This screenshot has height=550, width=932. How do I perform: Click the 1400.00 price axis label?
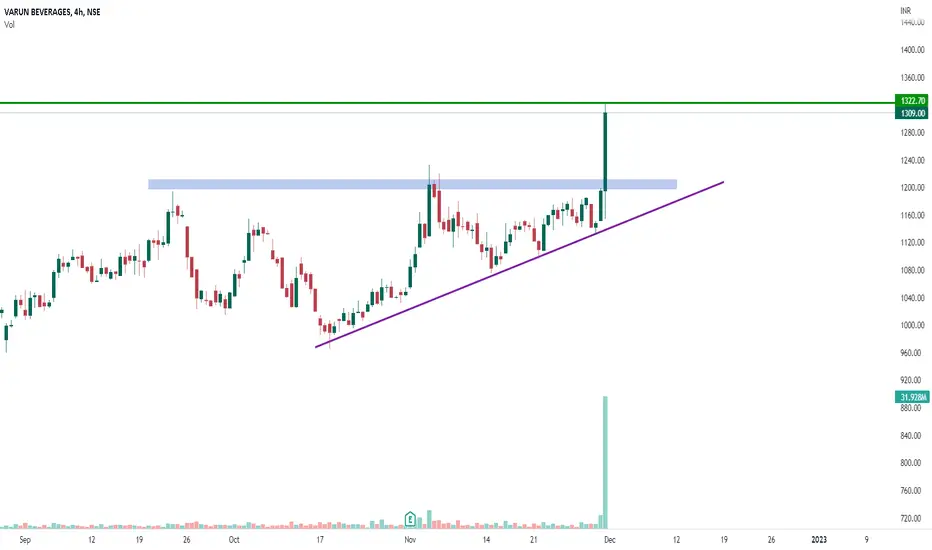click(x=912, y=50)
